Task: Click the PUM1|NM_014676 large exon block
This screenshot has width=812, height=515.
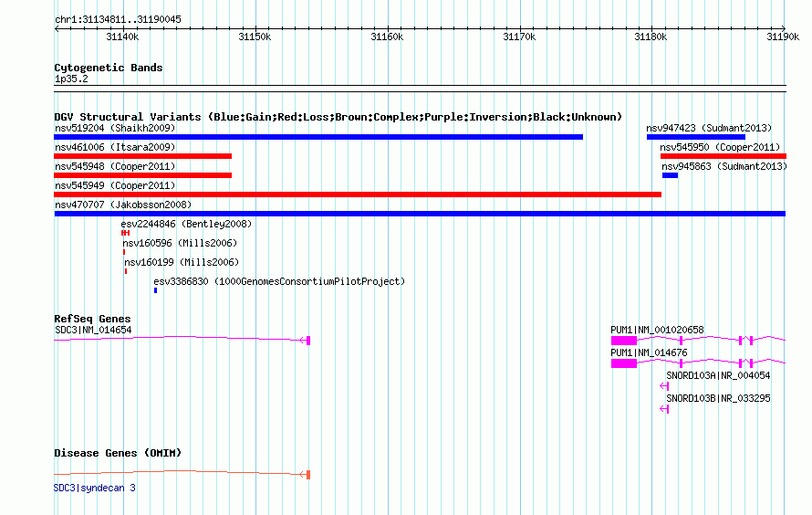Action: tap(624, 363)
